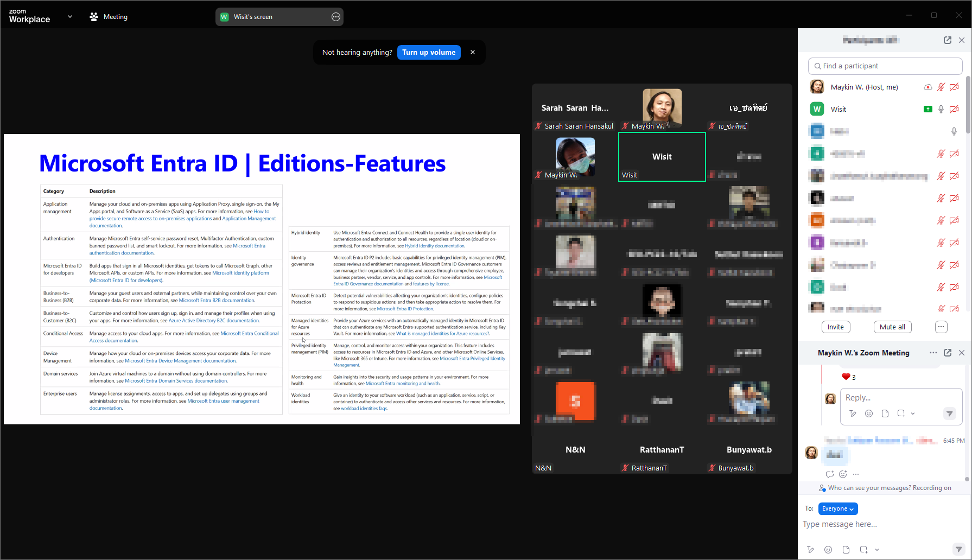Dismiss the Not hearing anything prompt
The height and width of the screenshot is (560, 972).
coord(473,52)
